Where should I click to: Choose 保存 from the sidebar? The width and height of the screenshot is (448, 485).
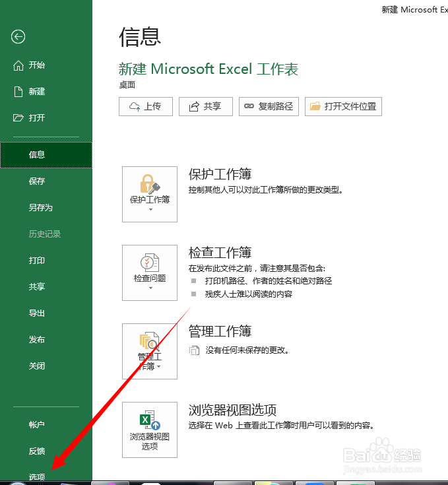37,181
